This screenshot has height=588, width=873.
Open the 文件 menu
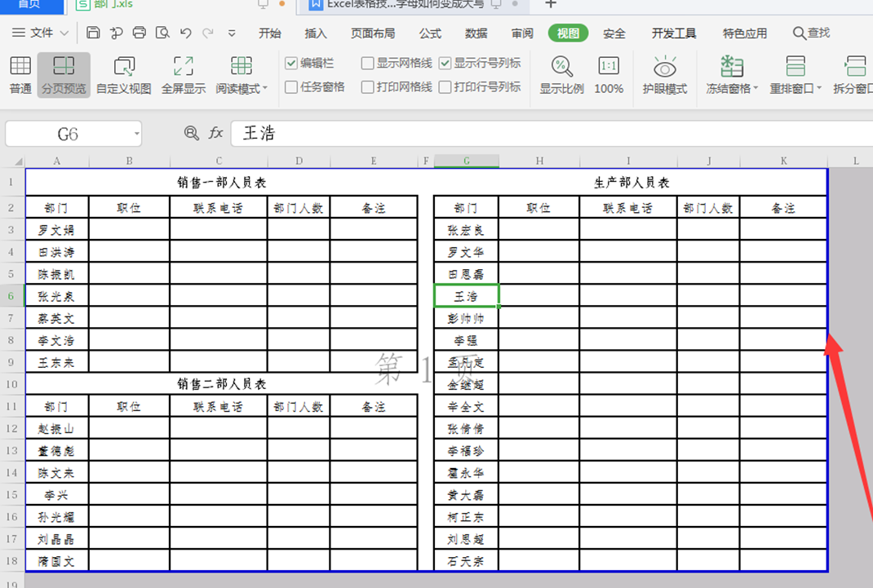[33, 33]
